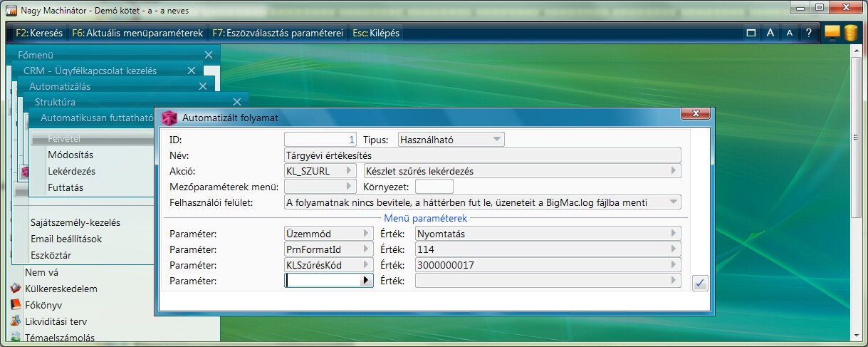Click the Nem vá menu text
Viewport: 868px width, 347px height.
41,272
